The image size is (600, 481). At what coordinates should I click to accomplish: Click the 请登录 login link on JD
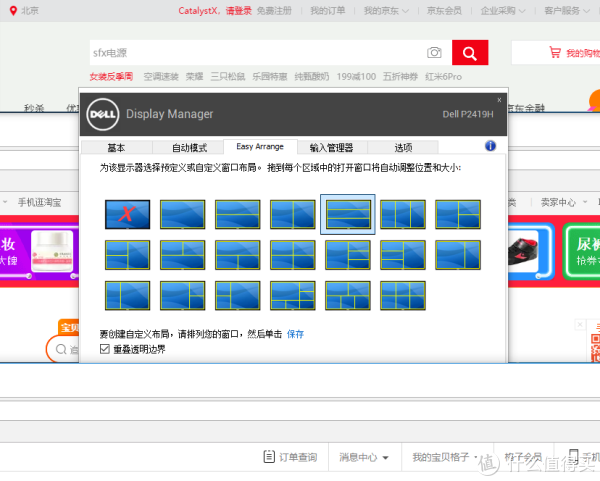click(x=238, y=11)
